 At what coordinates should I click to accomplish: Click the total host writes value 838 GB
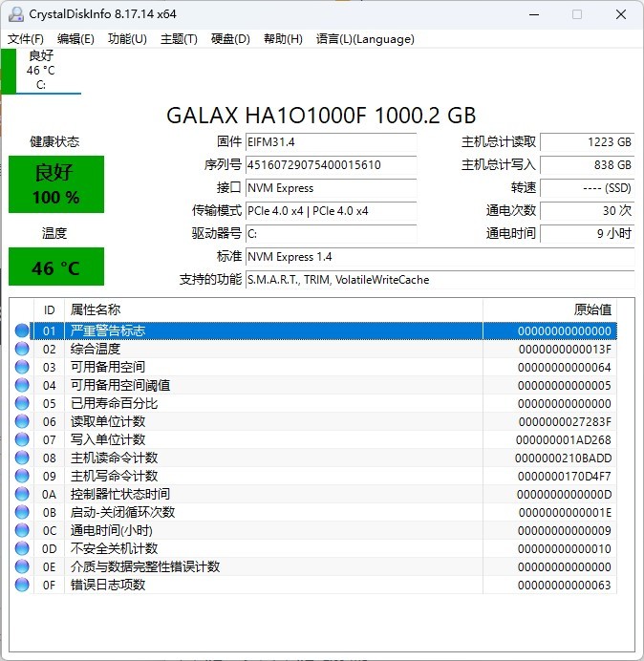pyautogui.click(x=587, y=165)
